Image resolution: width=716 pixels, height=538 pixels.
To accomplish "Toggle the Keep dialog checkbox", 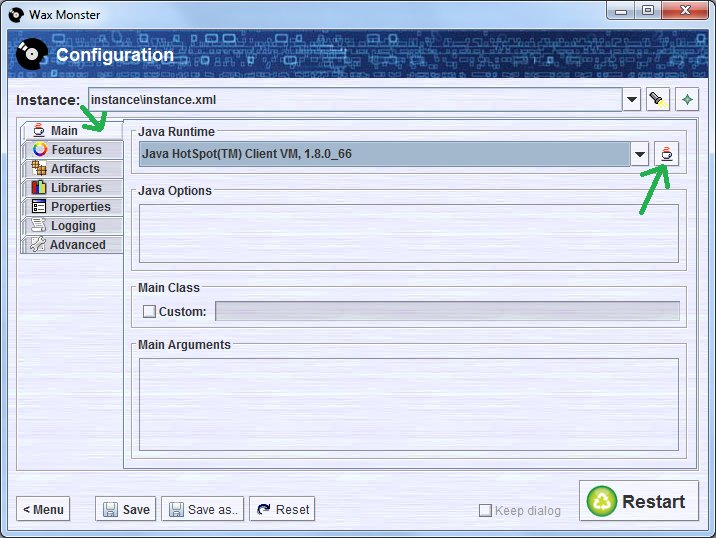I will pyautogui.click(x=485, y=510).
